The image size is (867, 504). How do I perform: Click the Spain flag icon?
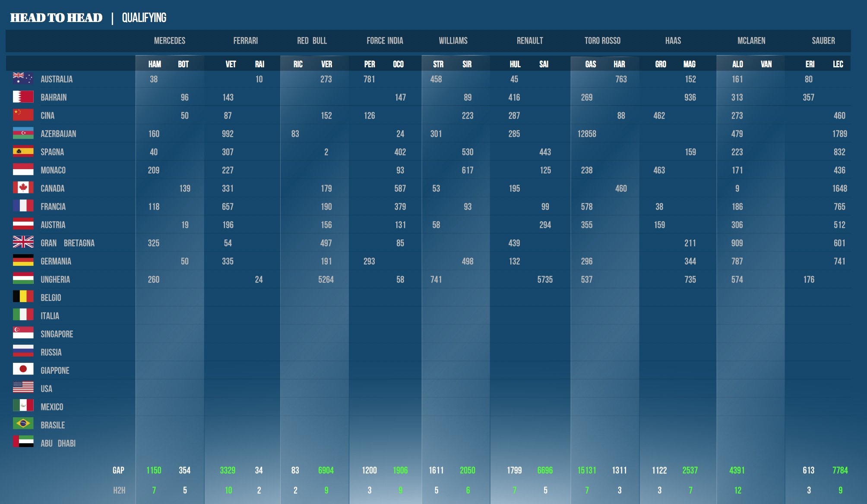pyautogui.click(x=23, y=151)
